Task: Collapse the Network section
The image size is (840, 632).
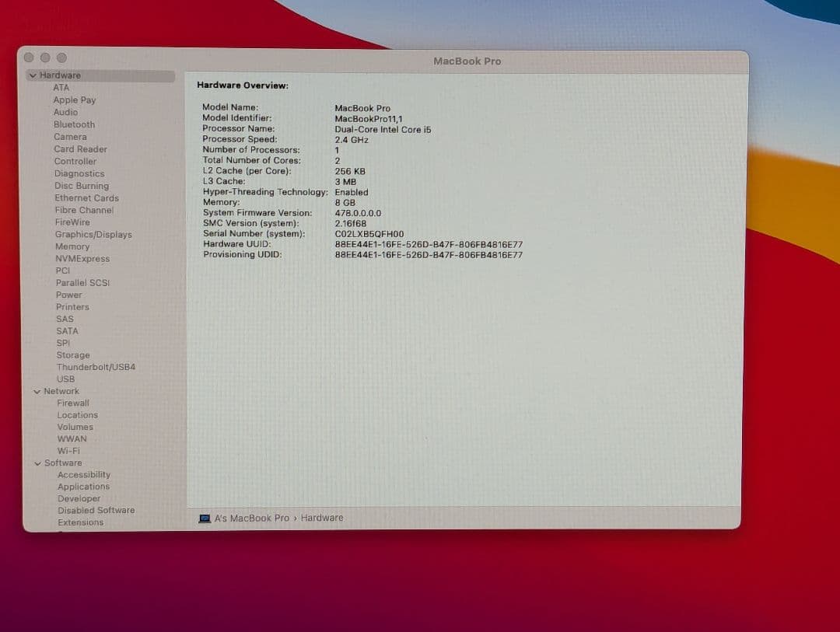Action: pyautogui.click(x=36, y=391)
